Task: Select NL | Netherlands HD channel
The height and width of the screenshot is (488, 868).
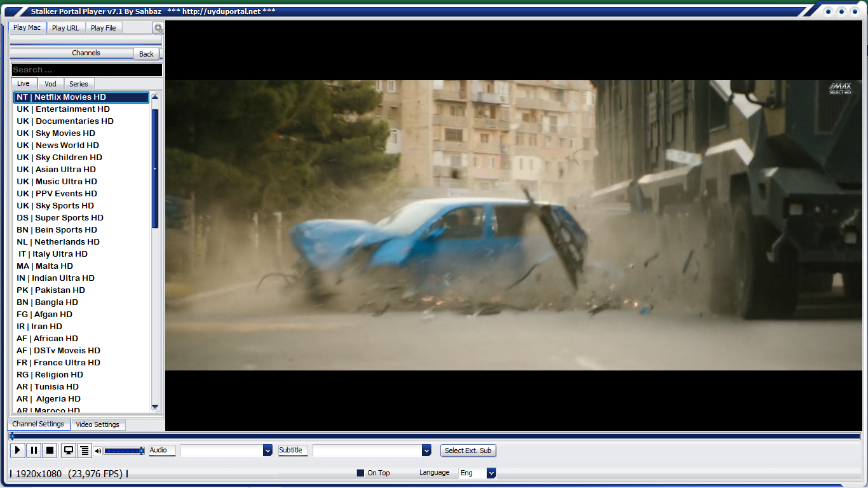Action: tap(81, 242)
